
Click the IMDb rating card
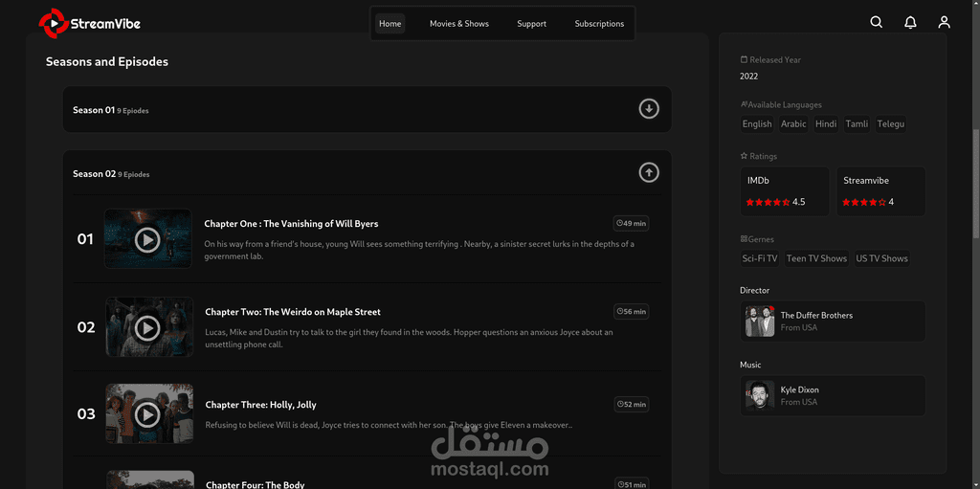(785, 191)
